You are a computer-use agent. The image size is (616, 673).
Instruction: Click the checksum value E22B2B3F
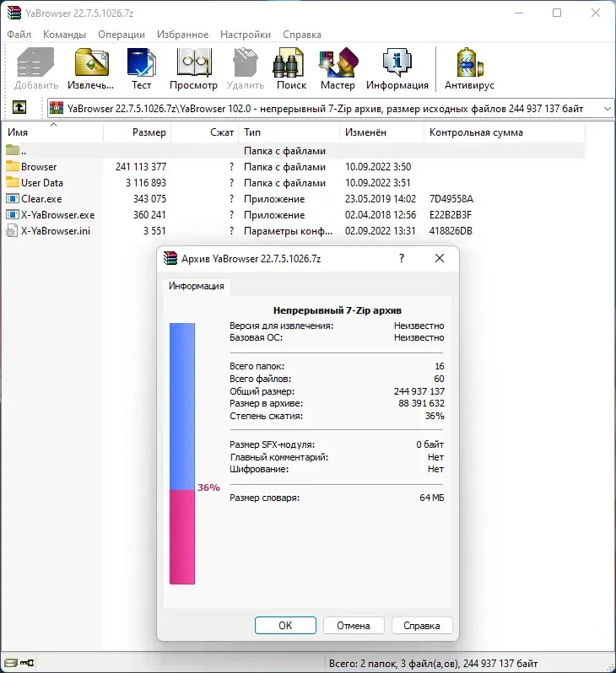click(x=451, y=214)
